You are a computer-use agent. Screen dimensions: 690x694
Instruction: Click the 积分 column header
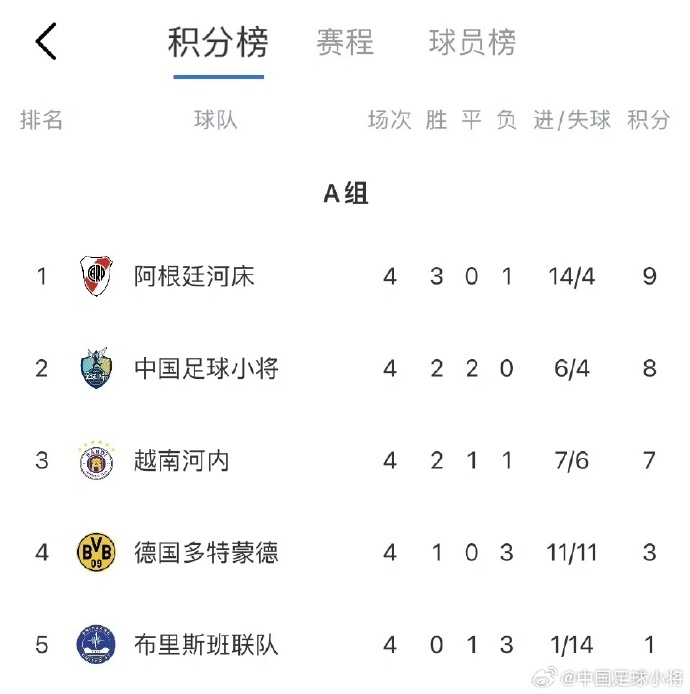(648, 120)
